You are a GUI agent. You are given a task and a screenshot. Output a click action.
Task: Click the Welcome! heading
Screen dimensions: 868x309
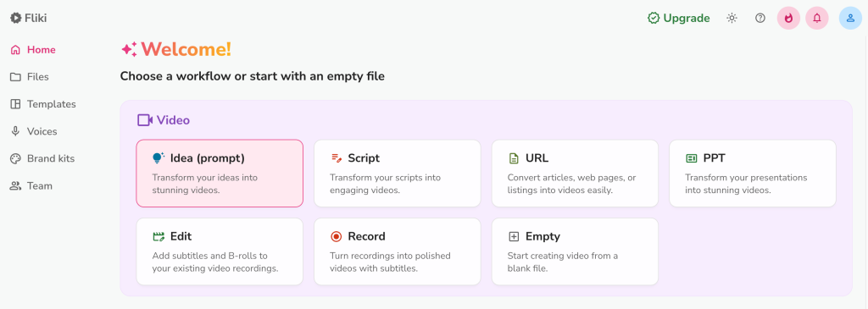(186, 50)
